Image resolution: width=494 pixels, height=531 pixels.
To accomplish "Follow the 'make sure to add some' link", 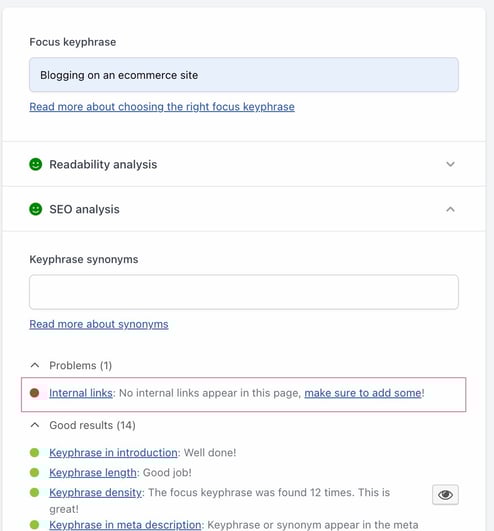I will coord(363,393).
